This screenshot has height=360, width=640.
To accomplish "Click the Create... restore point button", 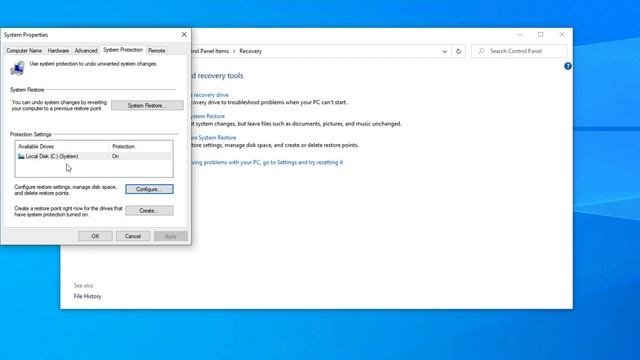I will (149, 211).
